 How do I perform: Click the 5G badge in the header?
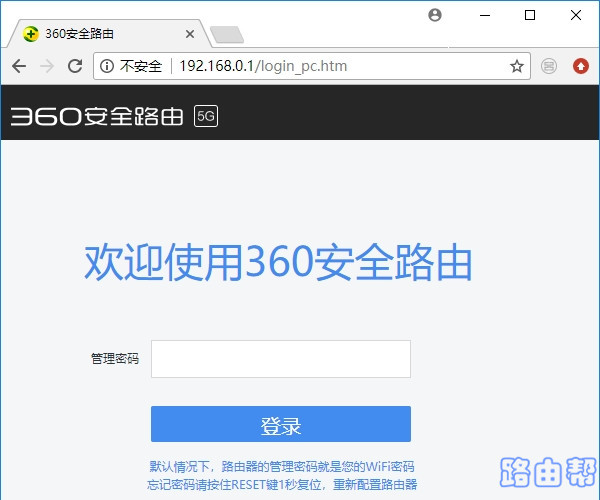coord(206,116)
